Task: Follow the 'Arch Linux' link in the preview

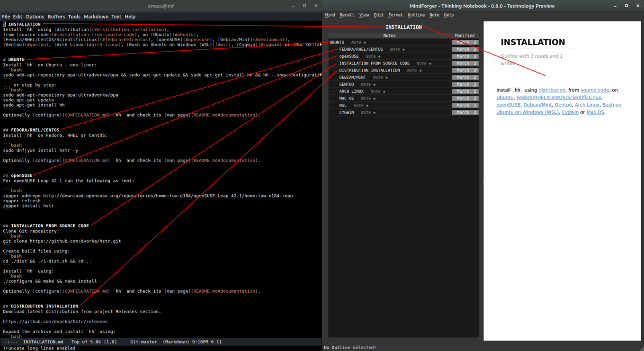Action: click(x=587, y=105)
